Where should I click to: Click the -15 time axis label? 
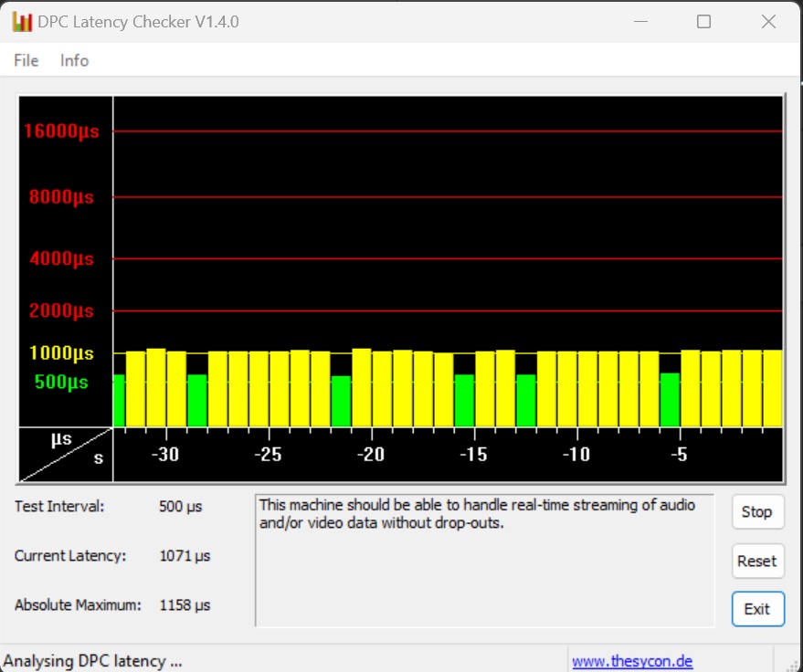click(474, 455)
